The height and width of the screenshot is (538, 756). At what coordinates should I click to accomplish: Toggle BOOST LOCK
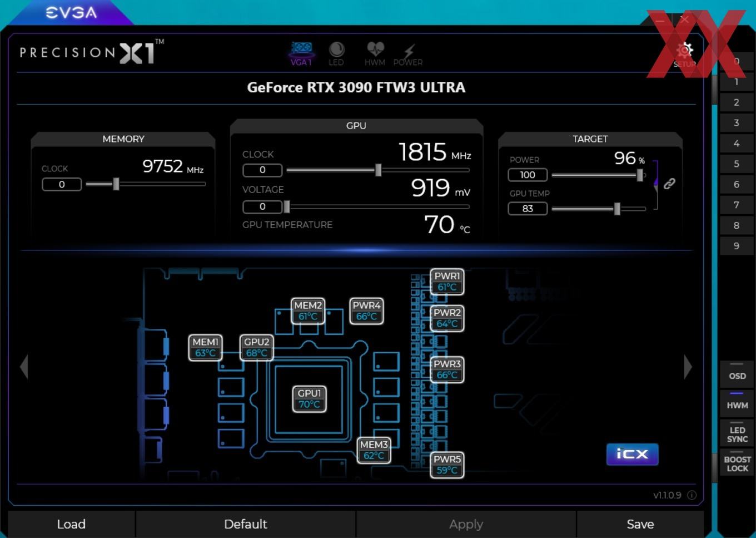pos(737,463)
